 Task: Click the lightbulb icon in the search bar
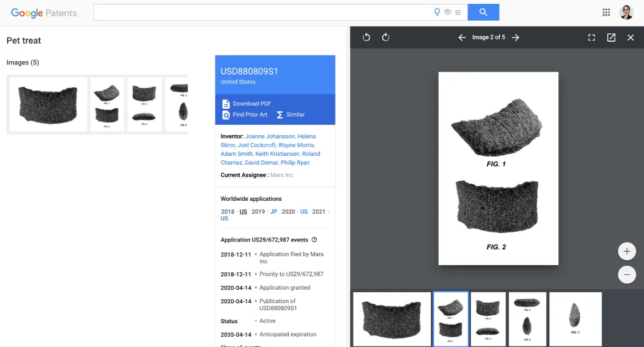tap(437, 12)
